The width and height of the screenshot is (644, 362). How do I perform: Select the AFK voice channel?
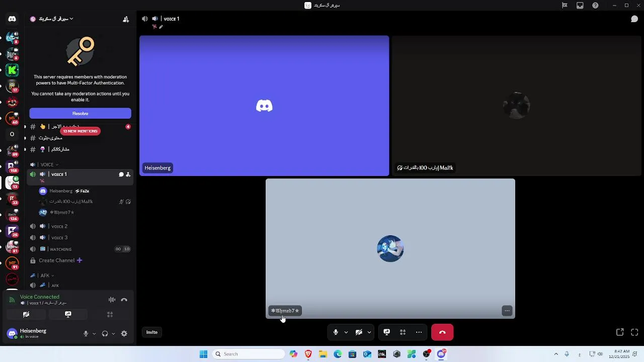(80, 286)
